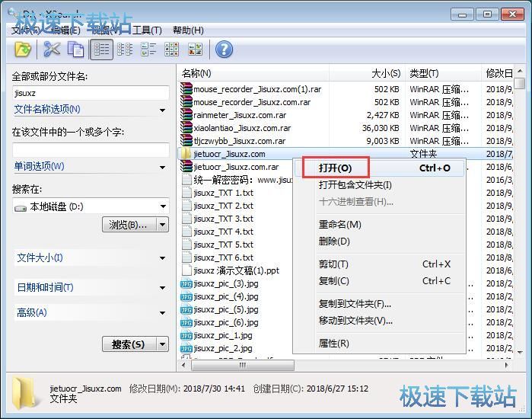Select mouse_recorder_Jisuxz.com.rar file row
The width and height of the screenshot is (532, 419).
coord(345,102)
